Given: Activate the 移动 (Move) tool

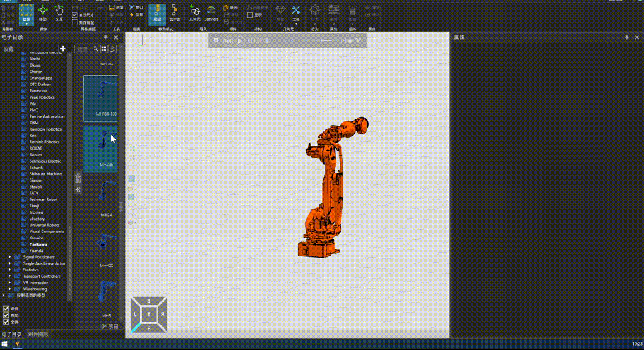Looking at the screenshot, I should coord(43,14).
